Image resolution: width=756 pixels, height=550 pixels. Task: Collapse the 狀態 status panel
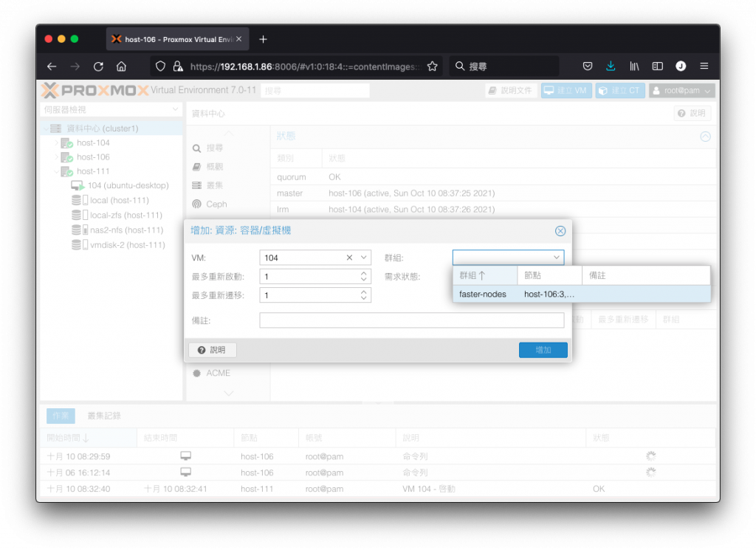[x=705, y=137]
